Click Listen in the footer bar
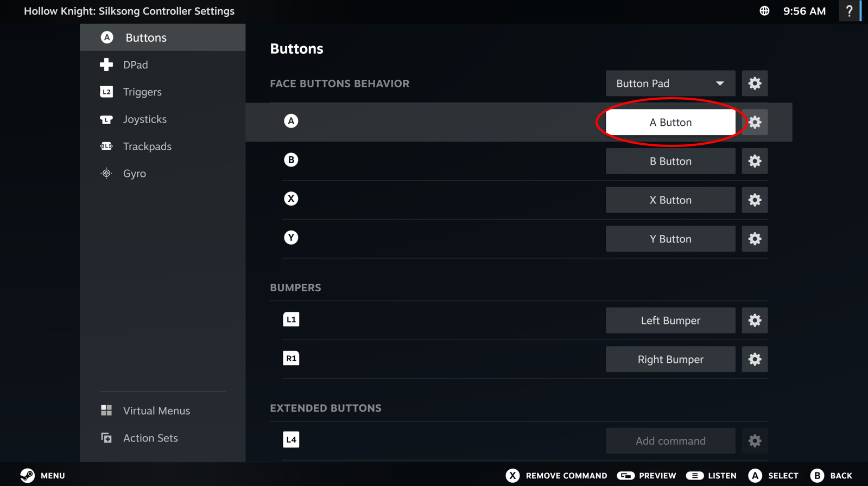Viewport: 868px width, 486px height. point(711,476)
